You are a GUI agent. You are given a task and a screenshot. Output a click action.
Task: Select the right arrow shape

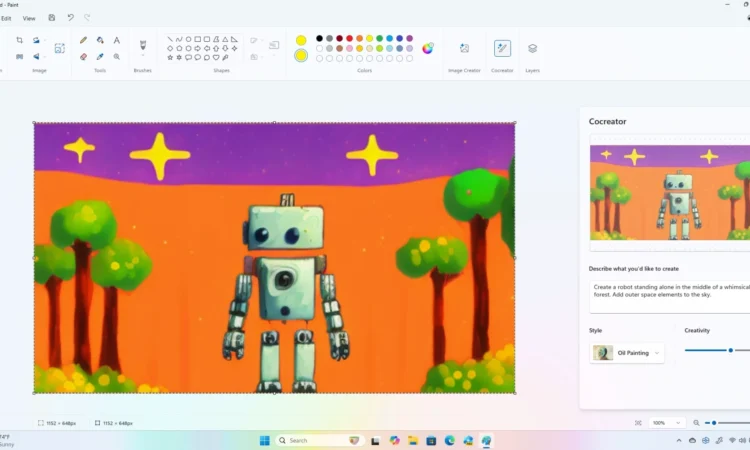pyautogui.click(x=198, y=48)
